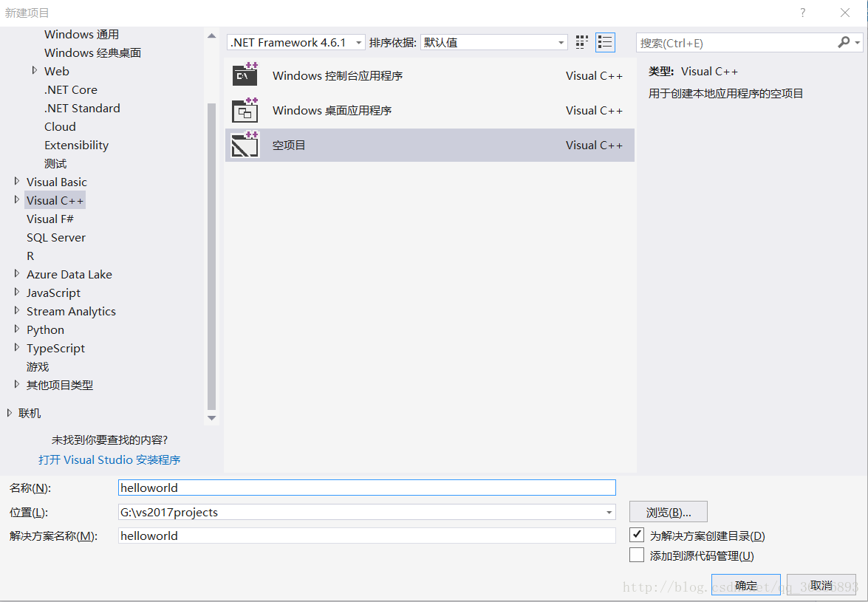Expand the 其他项目类型 node
Viewport: 868px width, 602px height.
17,385
